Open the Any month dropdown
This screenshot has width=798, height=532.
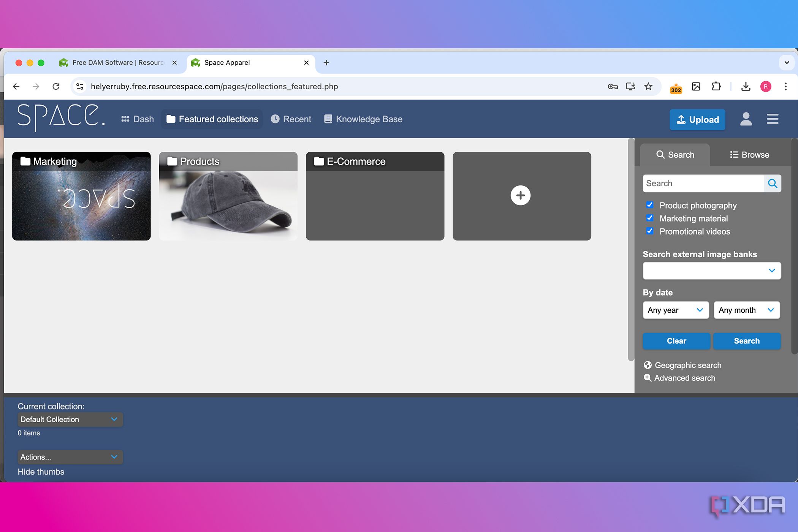point(747,310)
